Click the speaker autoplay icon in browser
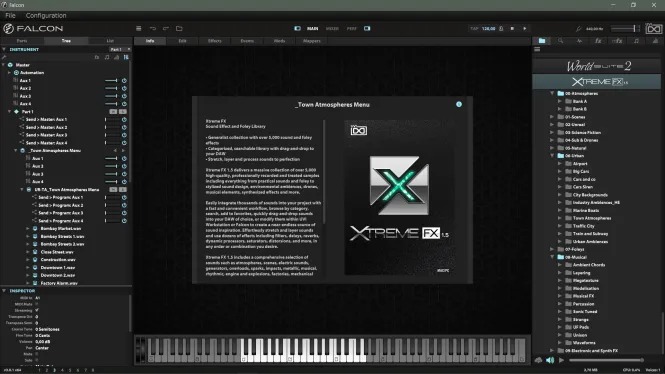Screen dimensions: 665x374 [550, 360]
